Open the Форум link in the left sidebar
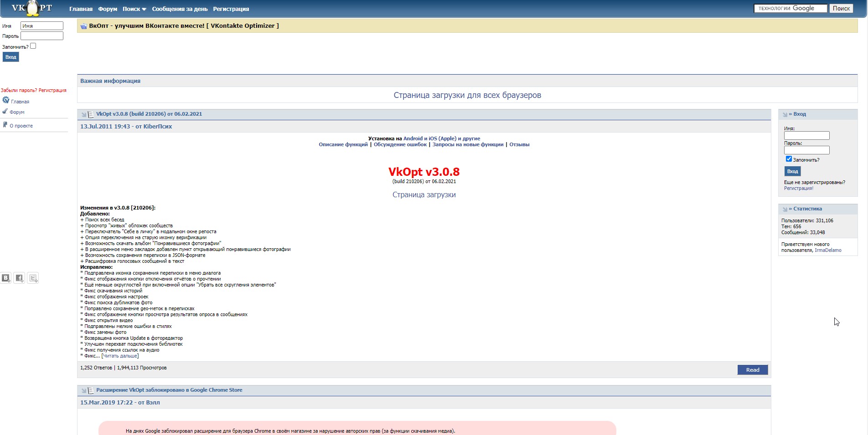This screenshot has width=868, height=435. coord(17,112)
